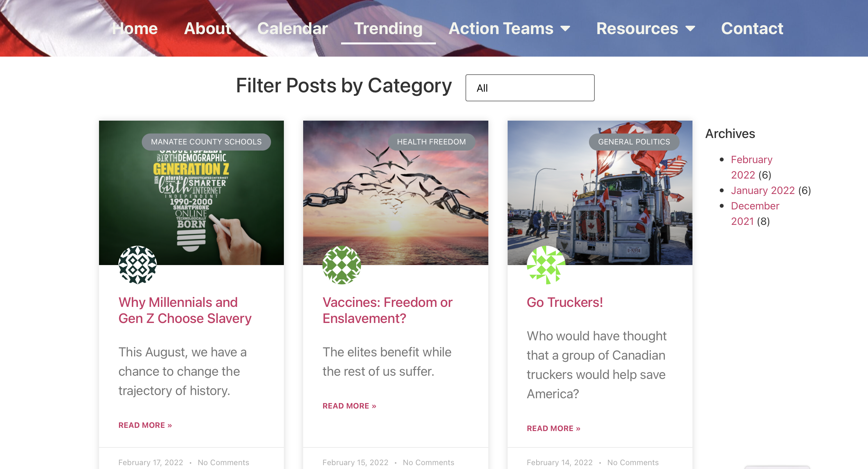Expand the Resources menu arrow

point(691,29)
